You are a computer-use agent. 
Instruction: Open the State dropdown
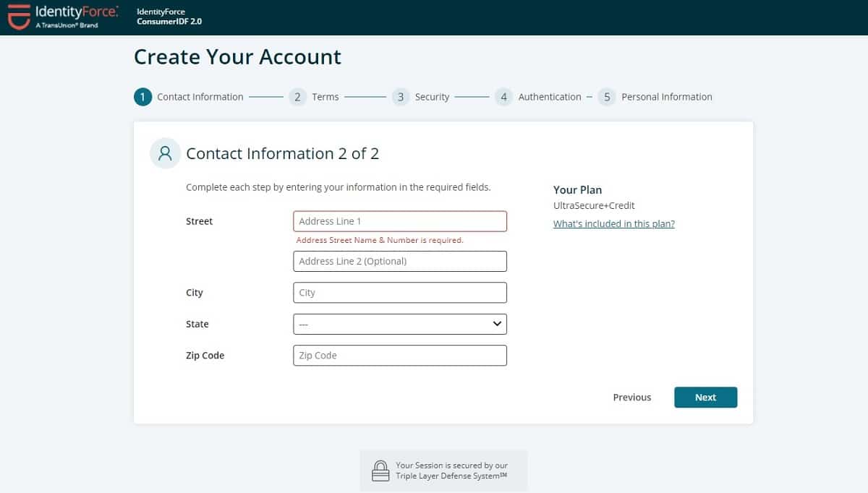pos(400,324)
